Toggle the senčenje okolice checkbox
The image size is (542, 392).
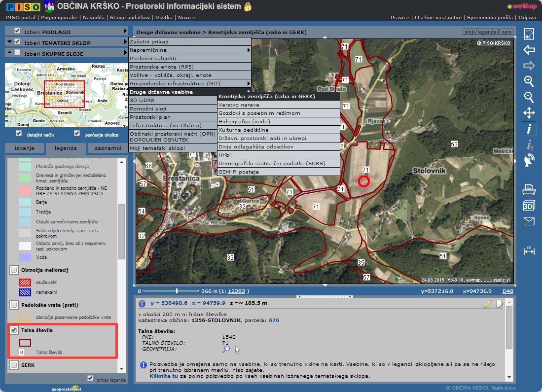point(77,134)
